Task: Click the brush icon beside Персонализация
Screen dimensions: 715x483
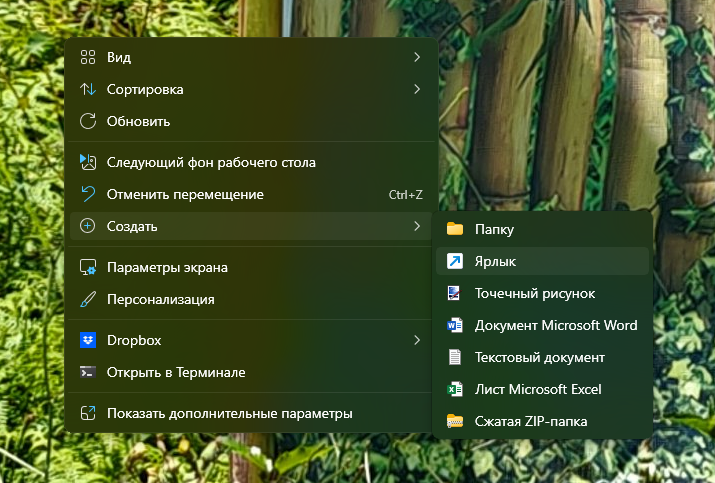Action: [x=88, y=299]
